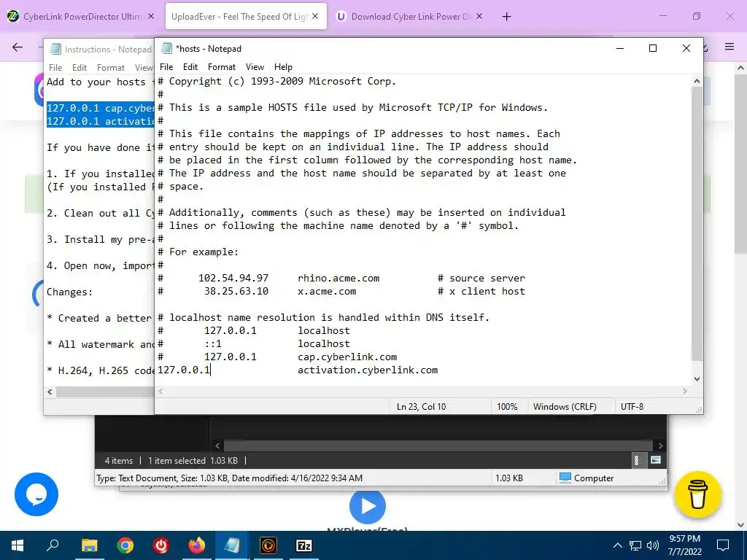Screen dimensions: 747x560
Task: Click the yellow coffee cup donate button
Action: pyautogui.click(x=697, y=494)
